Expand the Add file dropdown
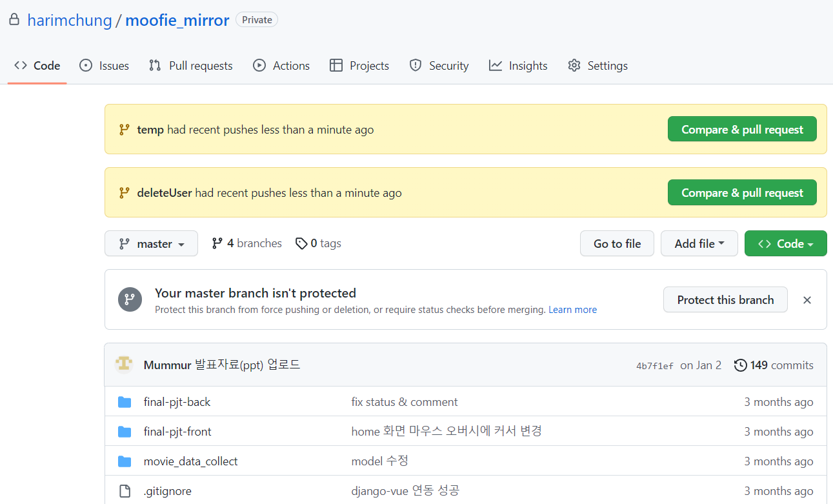The width and height of the screenshot is (833, 504). 699,243
